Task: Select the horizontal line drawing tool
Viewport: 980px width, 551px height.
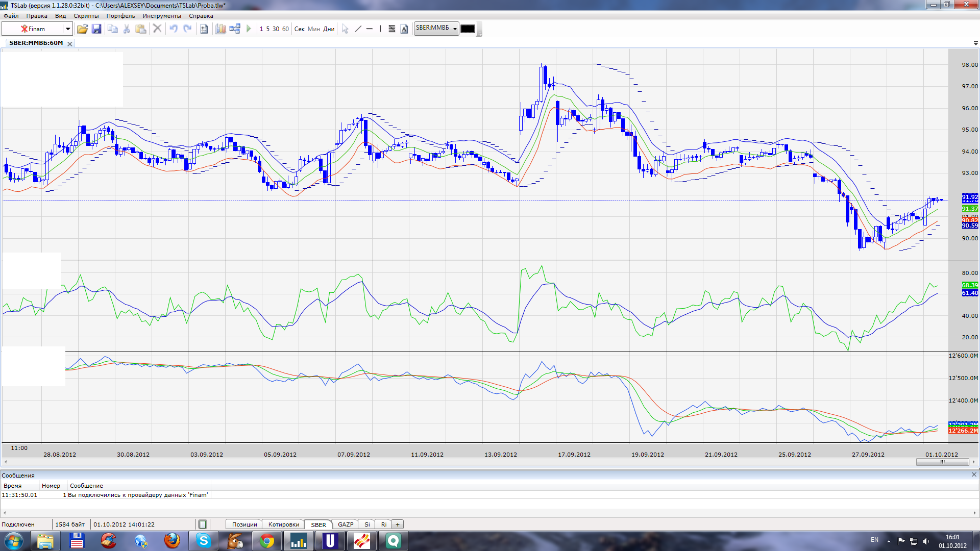Action: click(370, 29)
